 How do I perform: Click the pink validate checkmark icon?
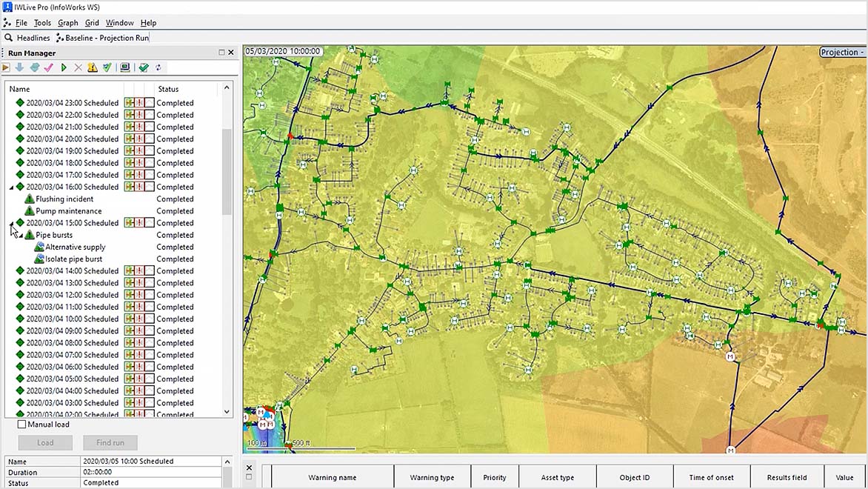click(48, 67)
